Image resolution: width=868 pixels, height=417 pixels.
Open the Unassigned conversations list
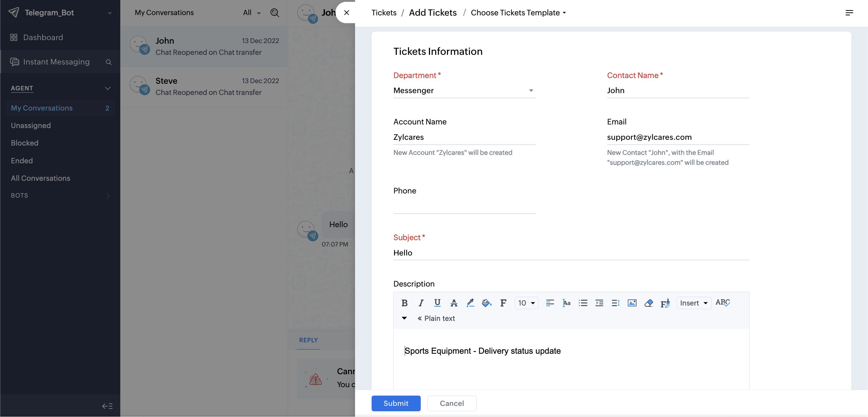click(31, 125)
